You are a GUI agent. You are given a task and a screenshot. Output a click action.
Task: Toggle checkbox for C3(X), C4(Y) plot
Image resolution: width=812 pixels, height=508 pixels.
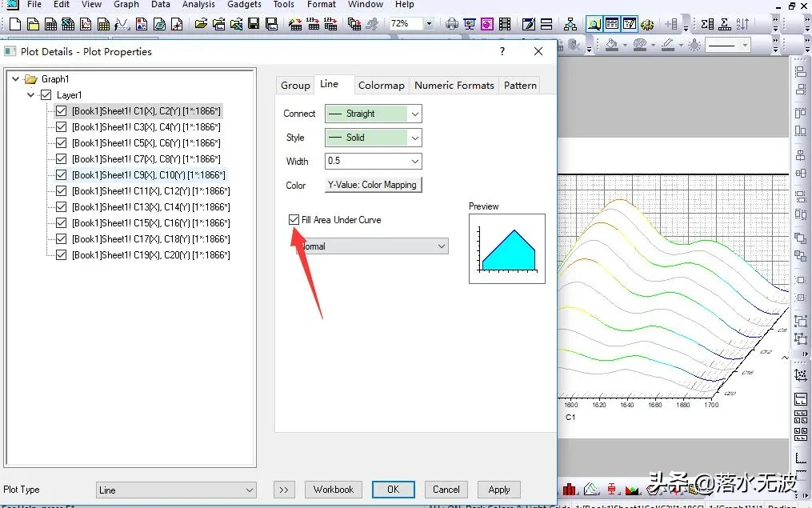point(62,127)
